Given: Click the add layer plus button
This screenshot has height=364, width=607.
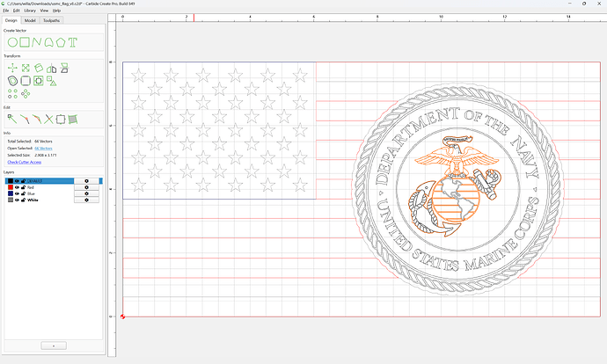Looking at the screenshot, I should point(54,346).
